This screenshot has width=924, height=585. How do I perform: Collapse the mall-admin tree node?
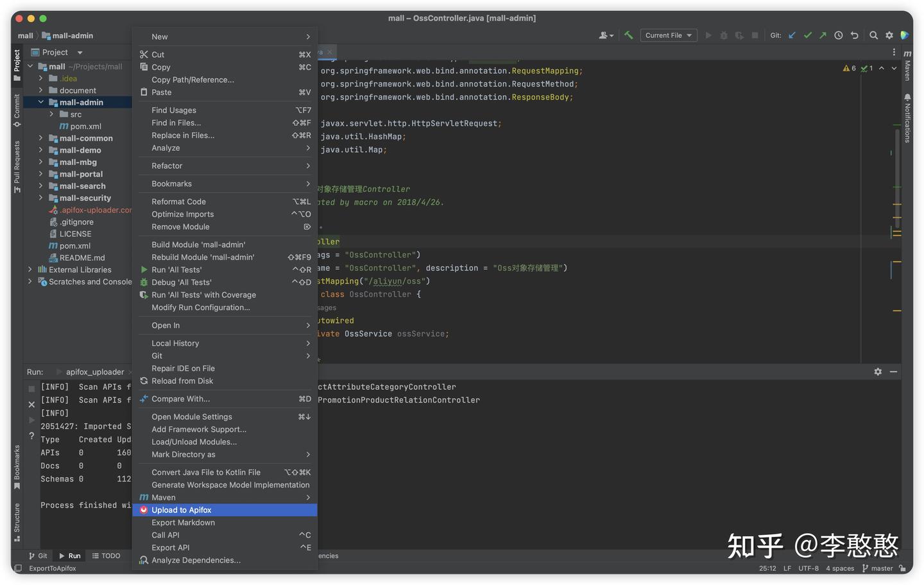(x=40, y=102)
